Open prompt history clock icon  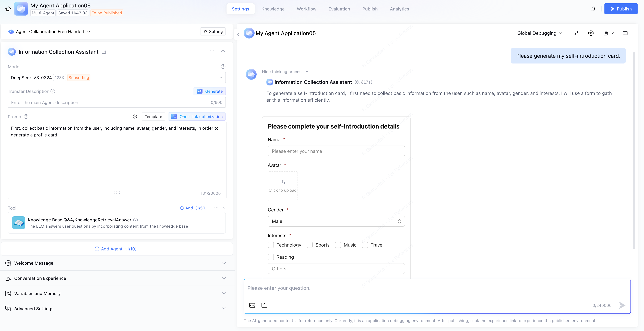click(135, 117)
